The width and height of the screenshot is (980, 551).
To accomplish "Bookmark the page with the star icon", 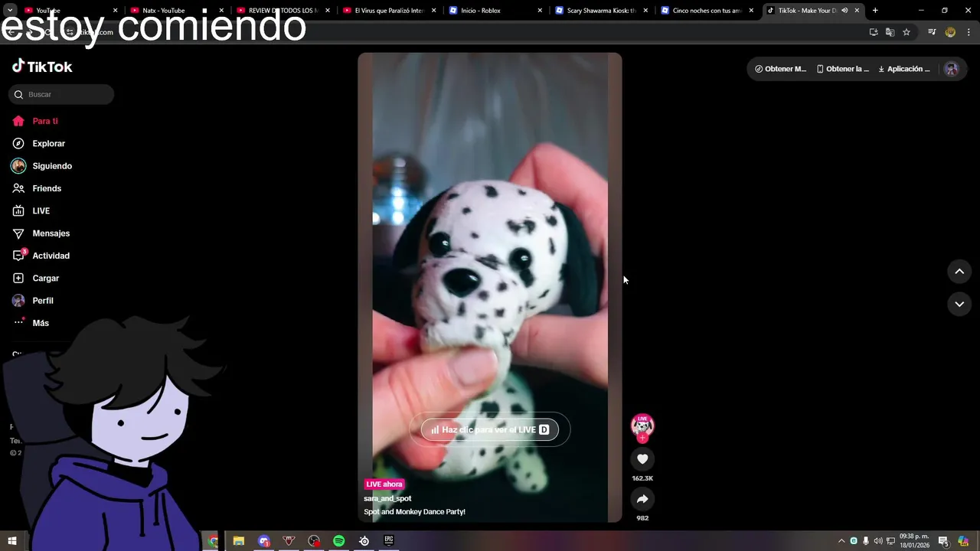I will click(906, 32).
